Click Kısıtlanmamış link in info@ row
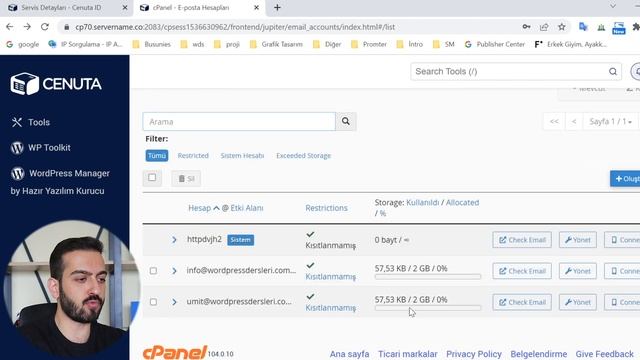 [x=331, y=277]
